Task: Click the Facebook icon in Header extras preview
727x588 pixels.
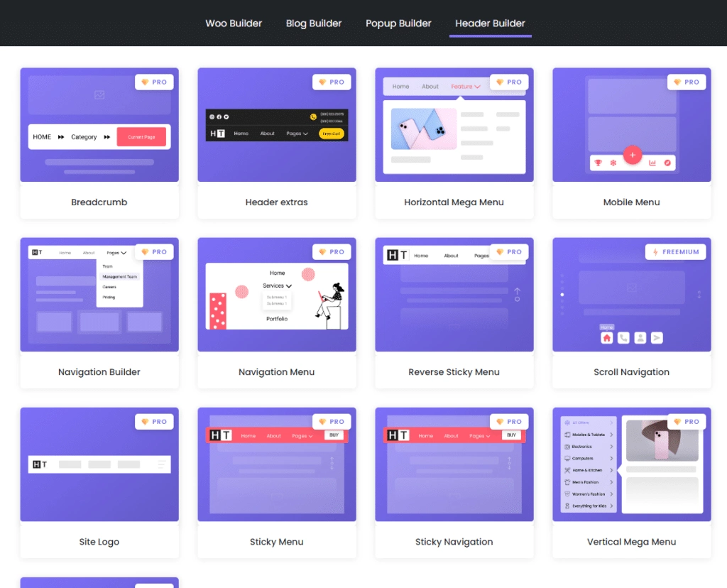Action: [x=219, y=116]
